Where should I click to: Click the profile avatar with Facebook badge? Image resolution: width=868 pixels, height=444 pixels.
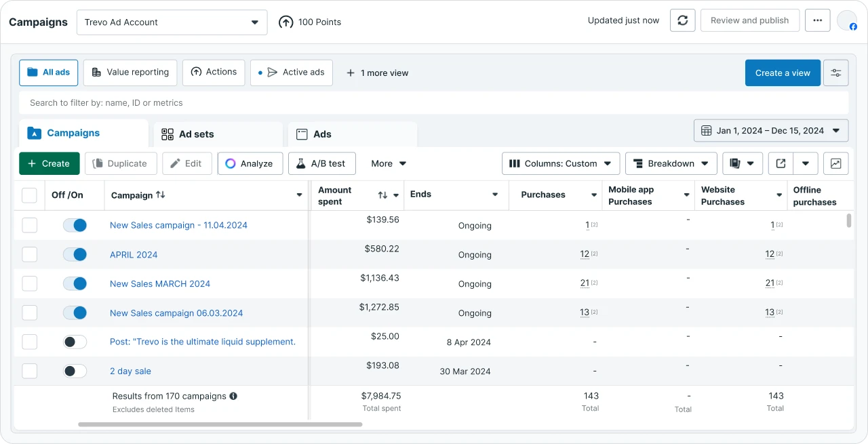point(847,20)
